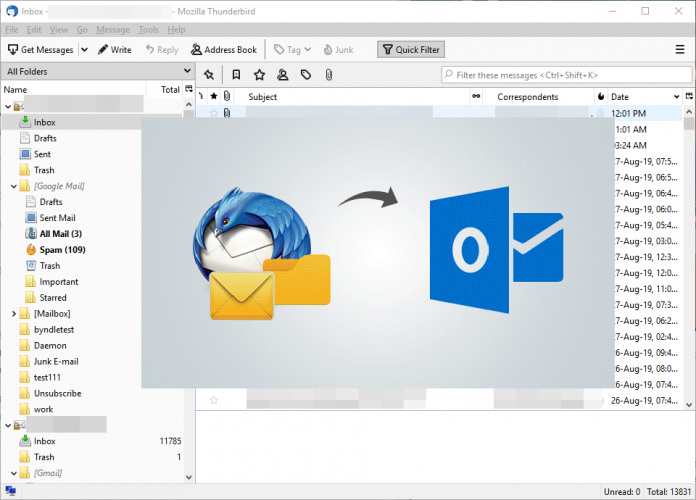Open the Tools menu
Viewport: 696px width, 500px height.
coord(148,30)
